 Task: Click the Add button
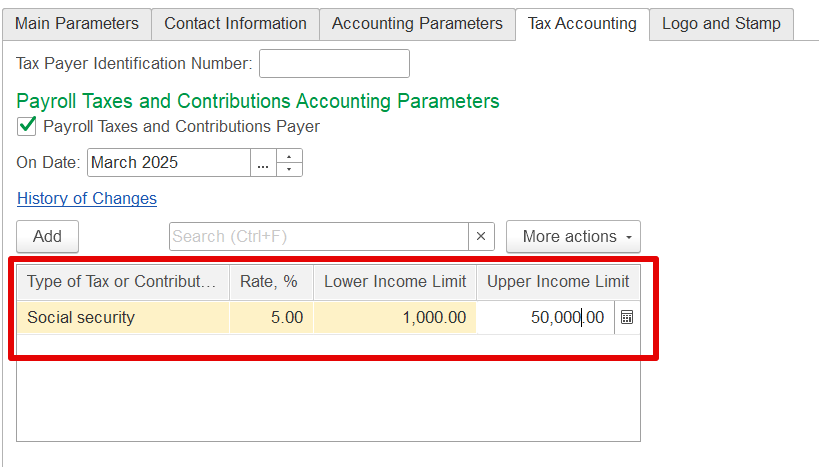(x=48, y=236)
